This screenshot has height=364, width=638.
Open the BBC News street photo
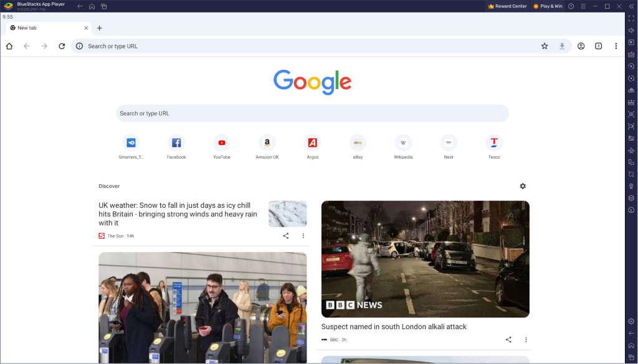425,259
